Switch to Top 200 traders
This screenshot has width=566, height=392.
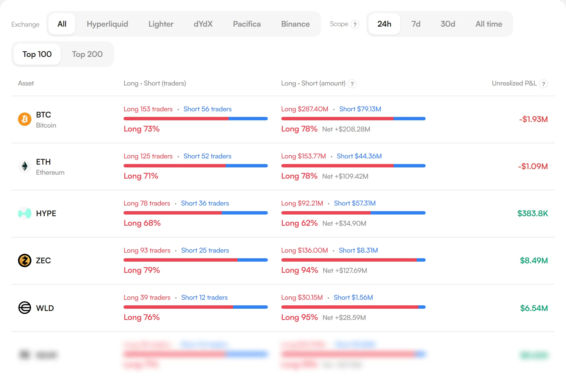point(87,54)
